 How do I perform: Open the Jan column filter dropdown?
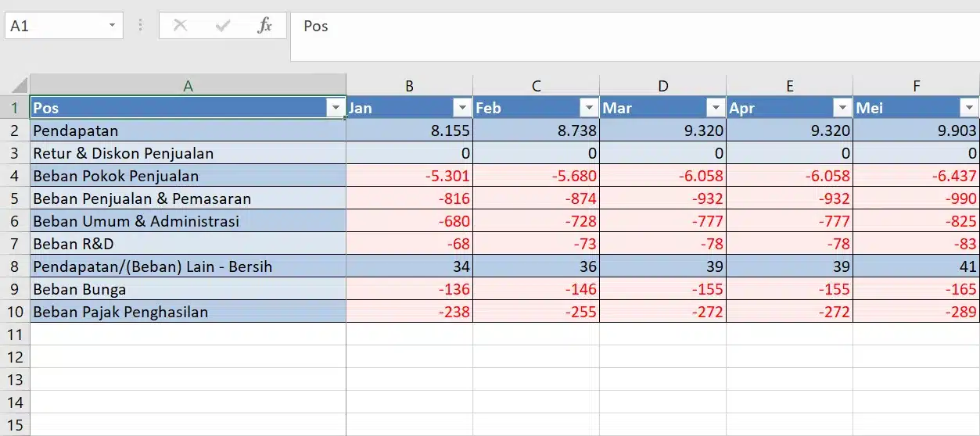coord(462,108)
